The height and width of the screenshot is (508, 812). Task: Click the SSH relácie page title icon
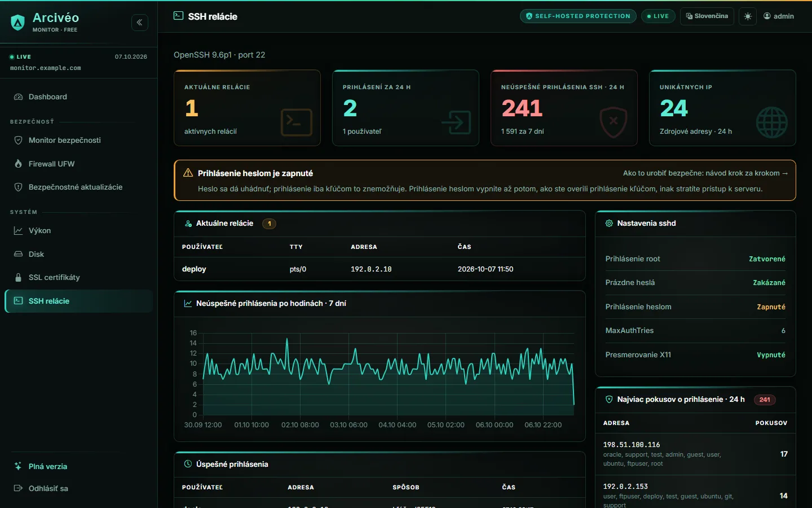(x=178, y=16)
